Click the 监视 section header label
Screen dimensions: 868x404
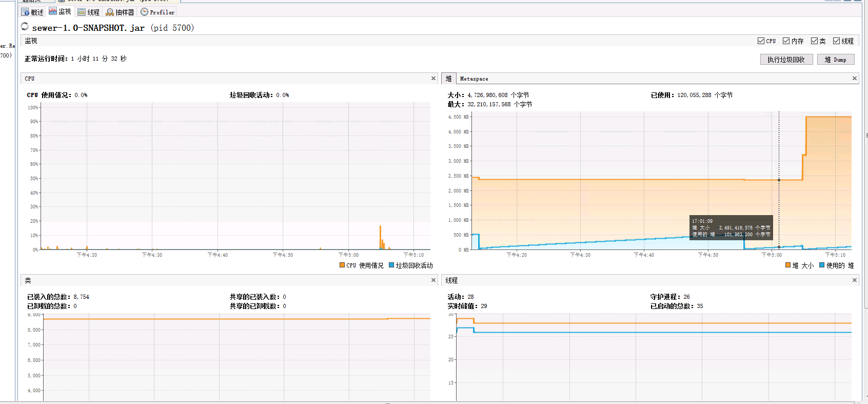tap(31, 41)
